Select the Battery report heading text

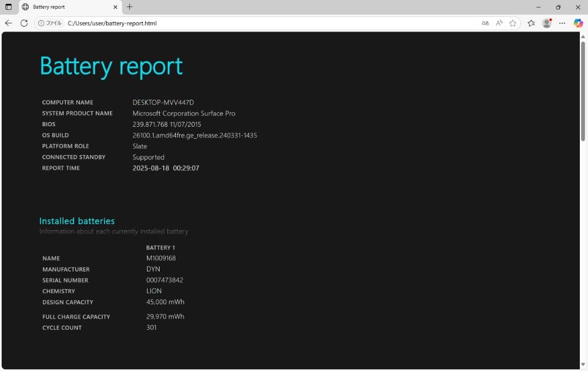click(x=111, y=65)
